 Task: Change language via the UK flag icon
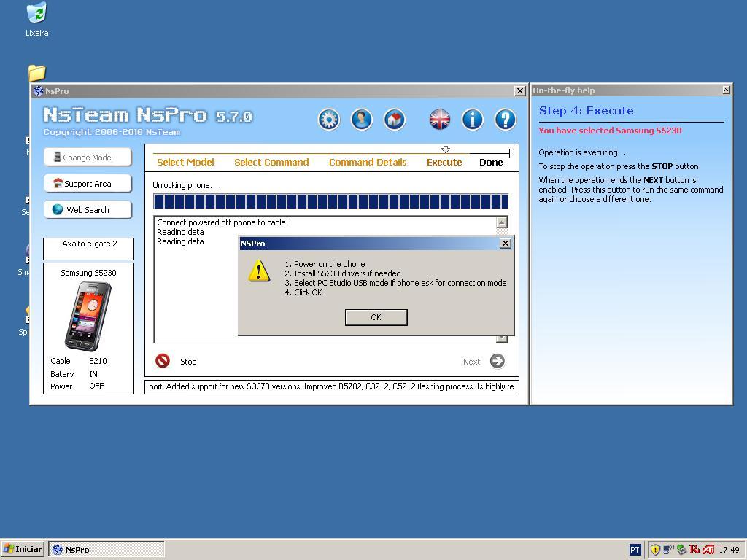point(440,119)
